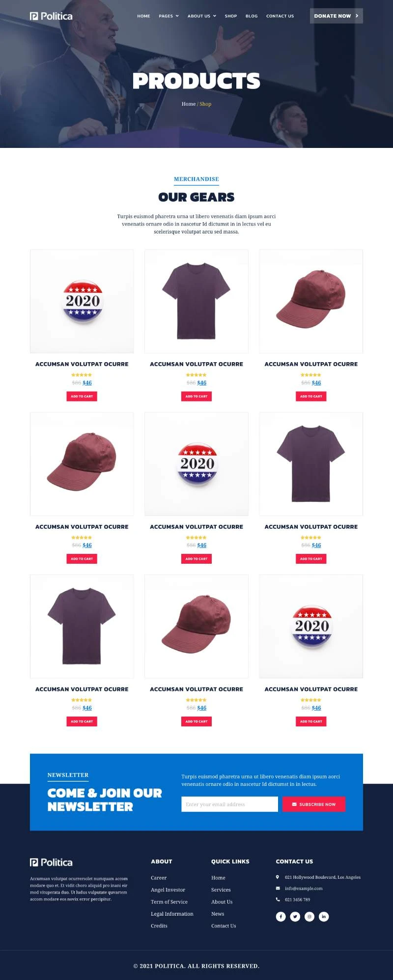Open the Instagram social icon in footer

click(x=309, y=916)
